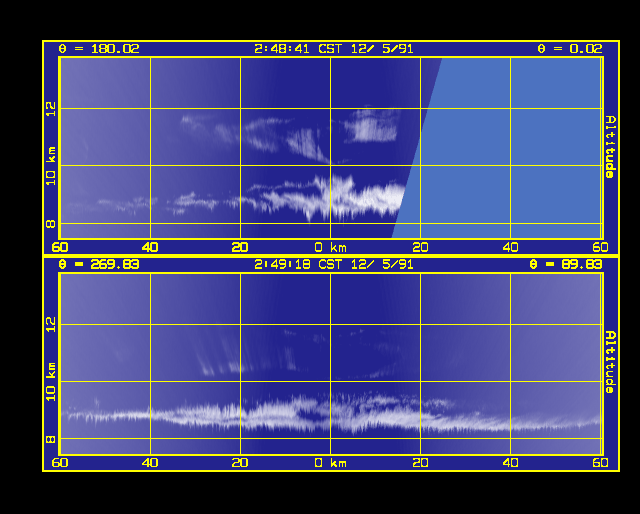Click top panel's 60 label on θ=0.02 side
Viewport: 640px width, 514px height.
click(x=600, y=247)
